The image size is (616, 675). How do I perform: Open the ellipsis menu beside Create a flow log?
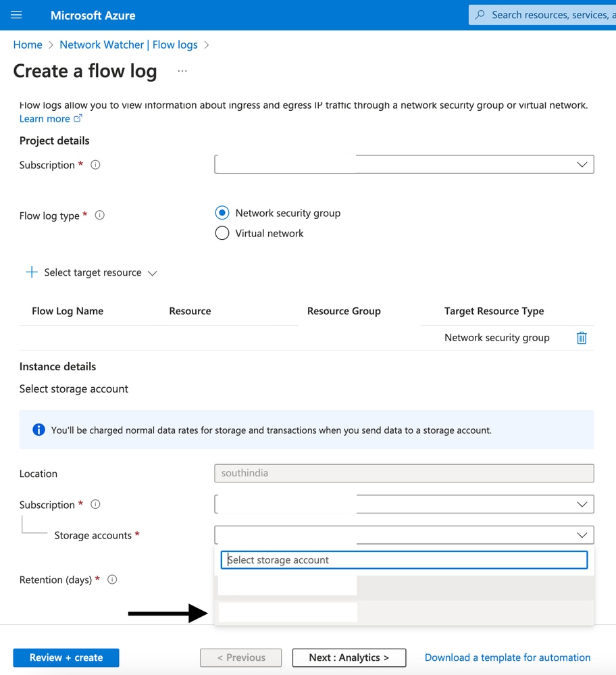(182, 71)
